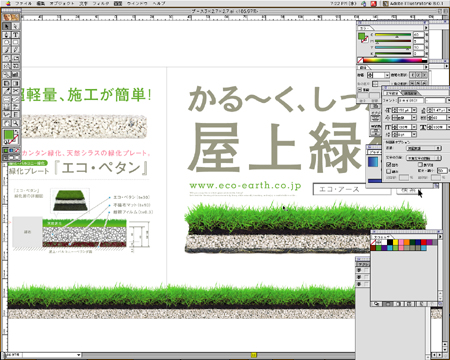Open the baseline shift dropdown in Character panel
This screenshot has width=450, height=360.
tap(414, 134)
